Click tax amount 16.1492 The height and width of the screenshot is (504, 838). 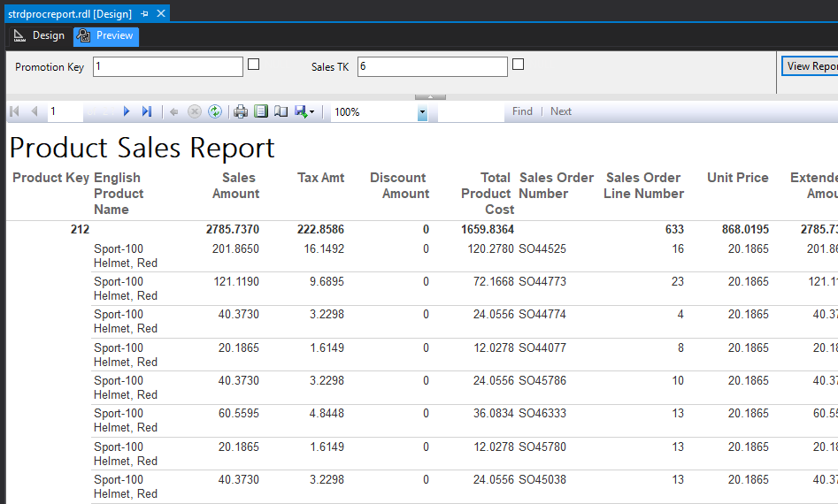pyautogui.click(x=324, y=248)
